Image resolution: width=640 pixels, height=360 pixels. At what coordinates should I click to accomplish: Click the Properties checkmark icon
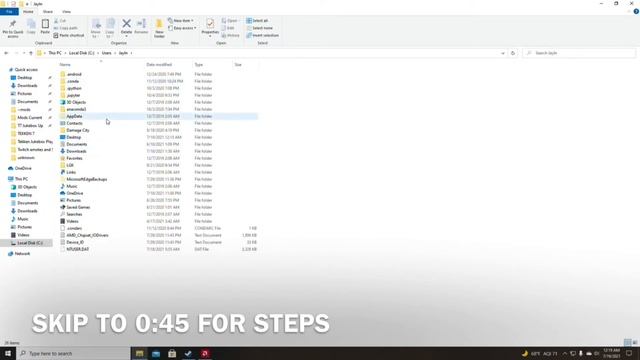210,23
